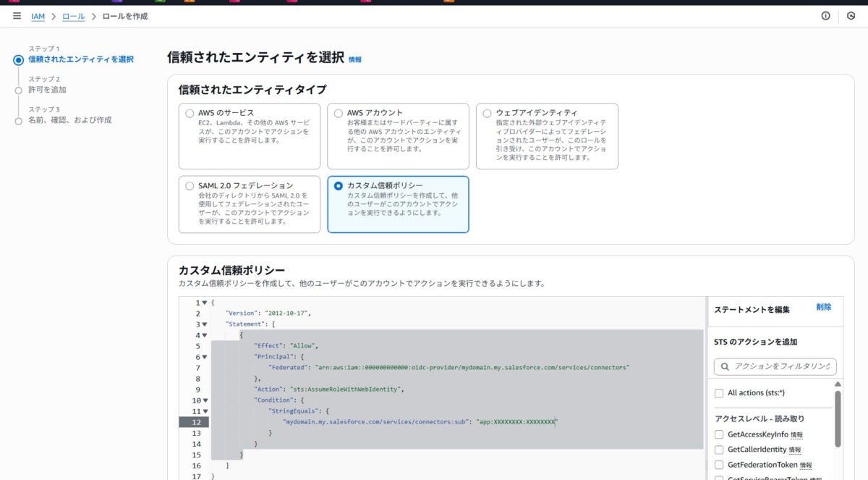Click line number 12 in the gutter
Screen dimensions: 868x480
pos(196,422)
